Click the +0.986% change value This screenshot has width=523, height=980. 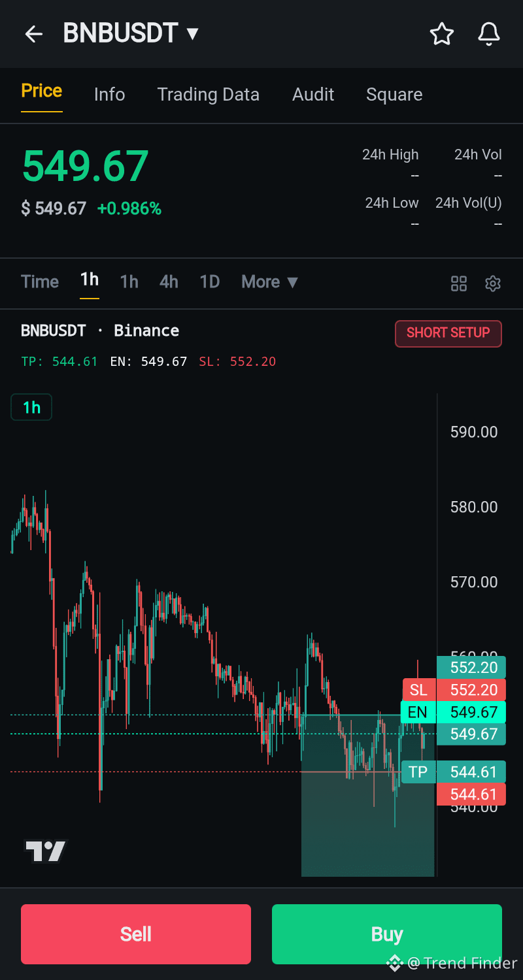[x=129, y=209]
